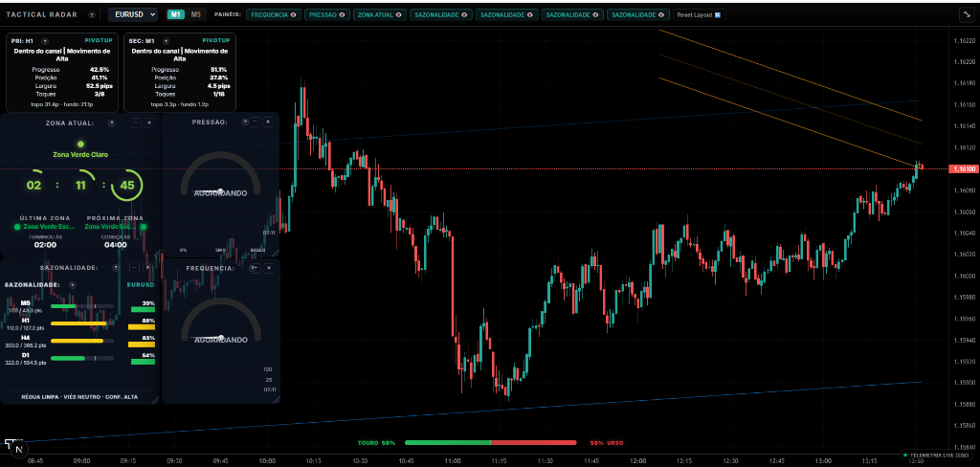Minimize the ZONA ATUAL panel

coord(136,123)
